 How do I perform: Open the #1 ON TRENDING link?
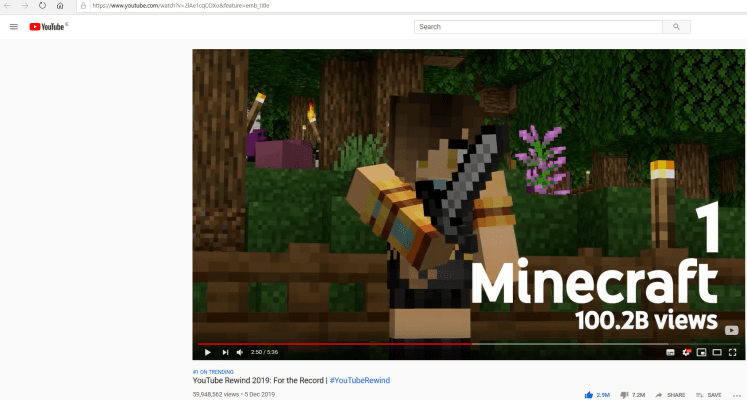(213, 372)
